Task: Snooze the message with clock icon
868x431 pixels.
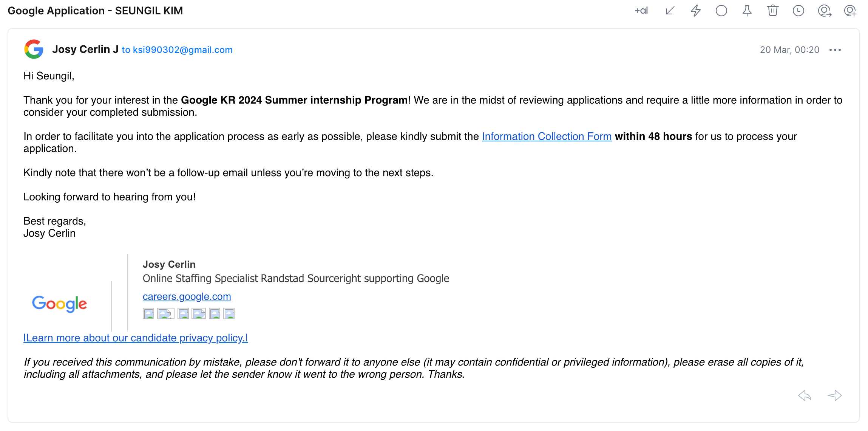Action: (798, 11)
